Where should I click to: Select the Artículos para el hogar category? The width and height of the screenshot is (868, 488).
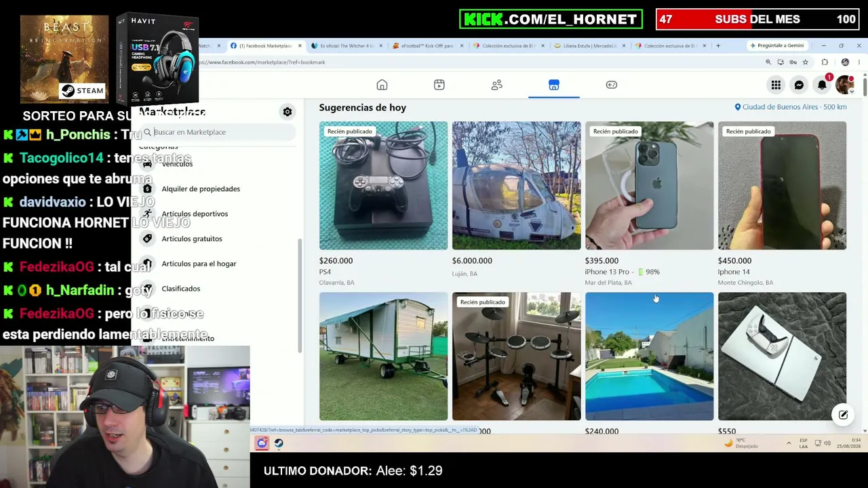click(x=199, y=264)
